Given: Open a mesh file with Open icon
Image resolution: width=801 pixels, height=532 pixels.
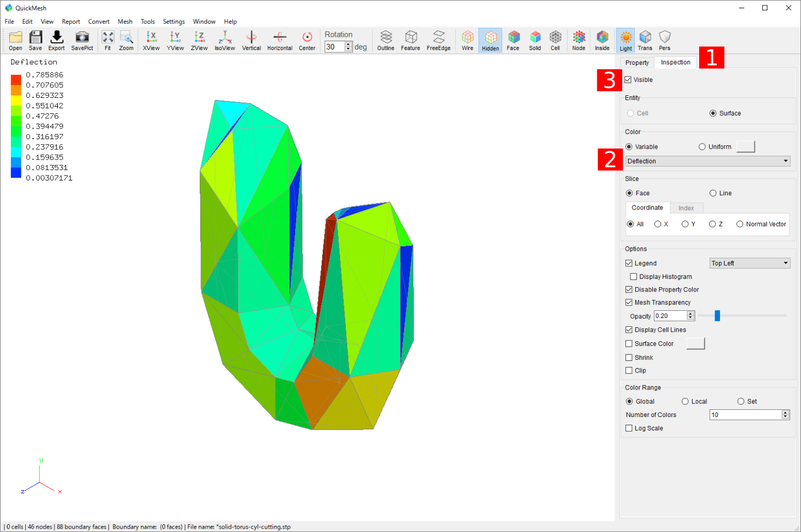Looking at the screenshot, I should 15,41.
